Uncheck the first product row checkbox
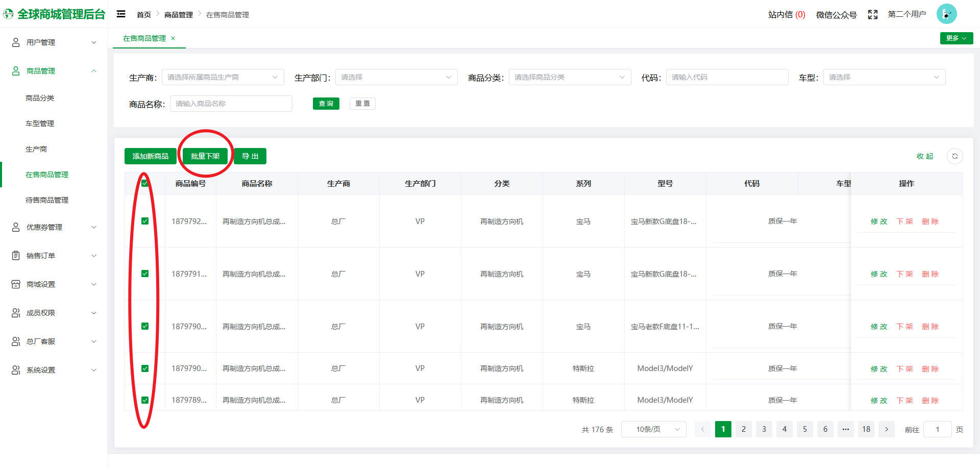Screen dimensions: 980x469 [x=145, y=221]
